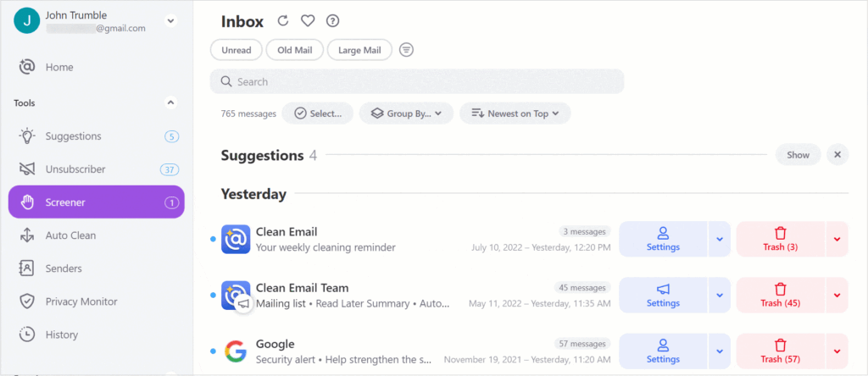Image resolution: width=868 pixels, height=376 pixels.
Task: Filter by Old Mail
Action: pyautogui.click(x=294, y=50)
